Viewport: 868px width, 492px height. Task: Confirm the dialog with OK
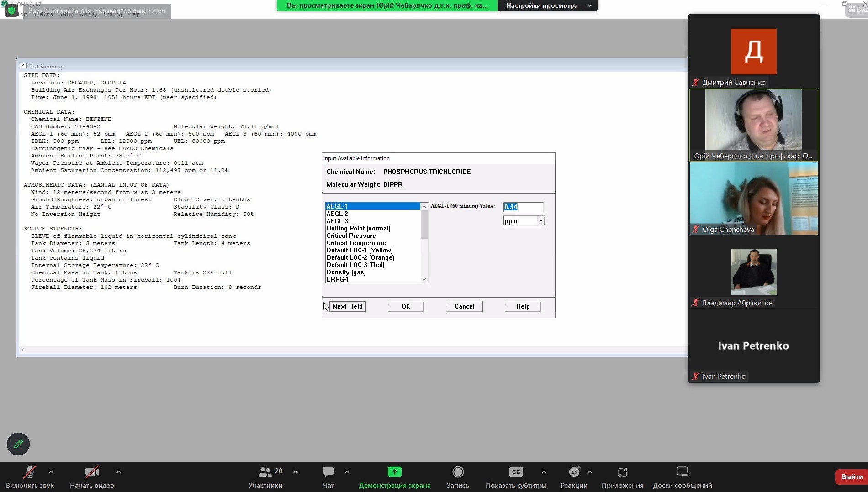pos(406,306)
